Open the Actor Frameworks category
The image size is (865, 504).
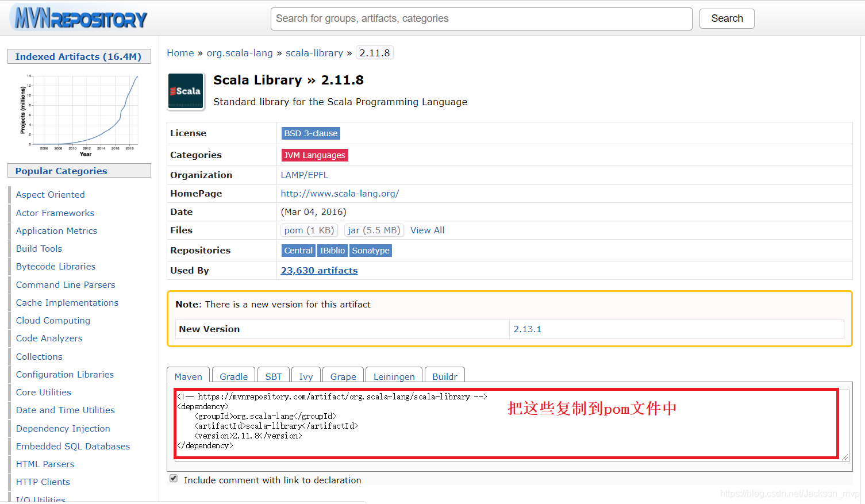(55, 213)
